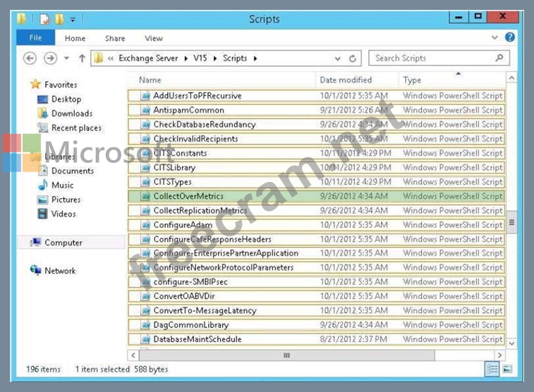Select the DagCommonLibrary script icon
This screenshot has height=392, width=534.
click(x=145, y=325)
